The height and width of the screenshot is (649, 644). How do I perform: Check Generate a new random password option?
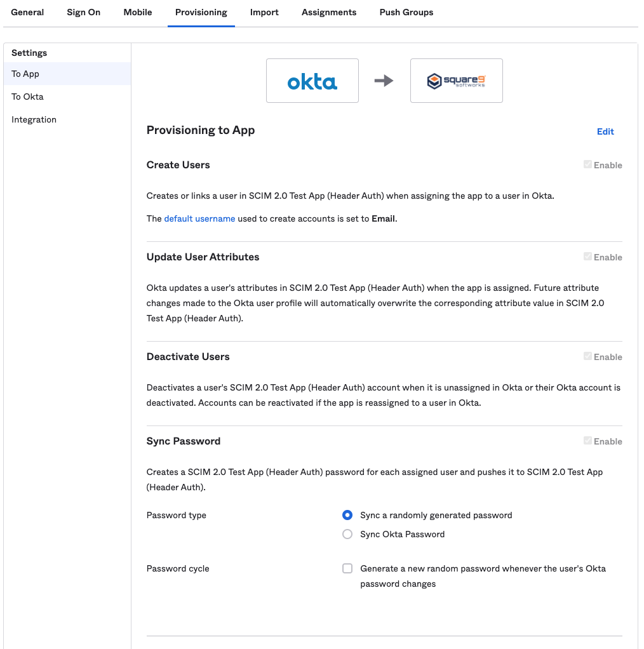[x=347, y=568]
